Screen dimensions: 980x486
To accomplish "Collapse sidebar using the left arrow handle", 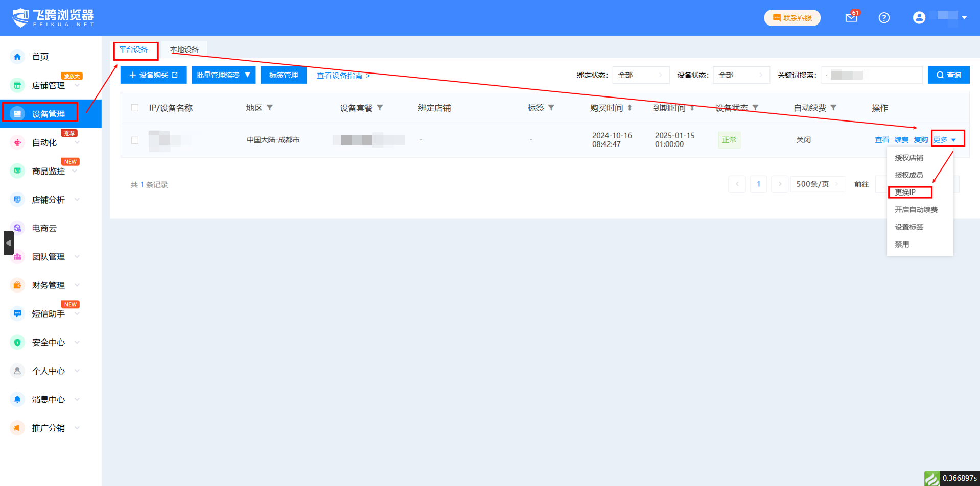I will (x=8, y=243).
